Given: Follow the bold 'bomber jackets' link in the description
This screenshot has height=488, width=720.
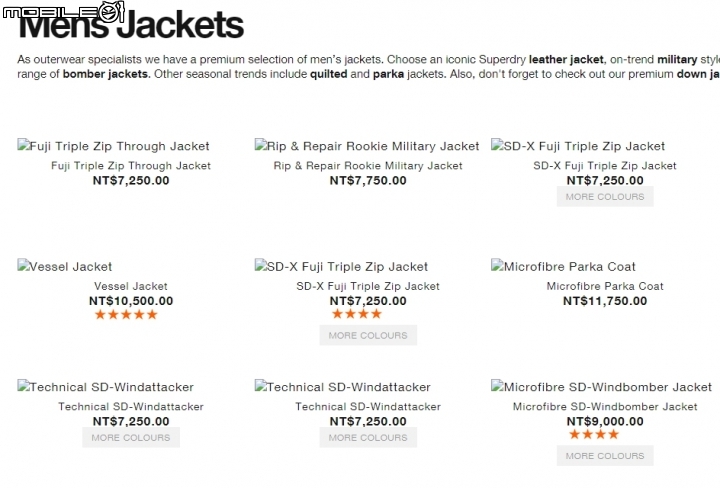Looking at the screenshot, I should [x=107, y=74].
